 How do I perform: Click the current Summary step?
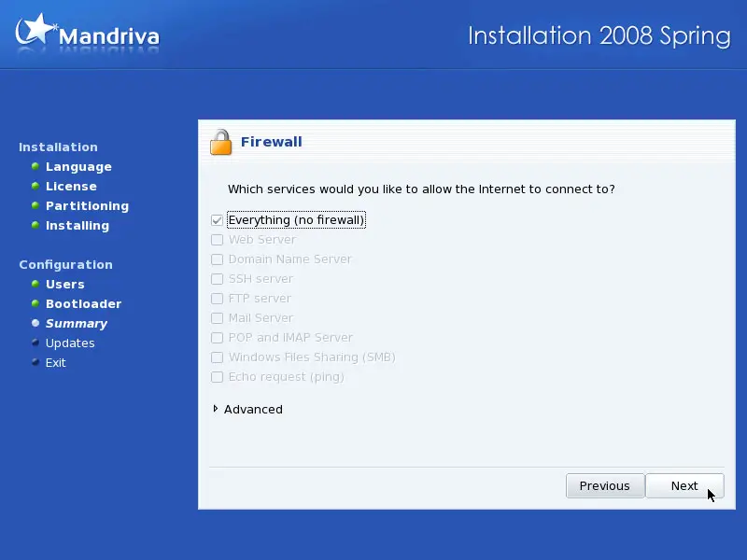[77, 324]
